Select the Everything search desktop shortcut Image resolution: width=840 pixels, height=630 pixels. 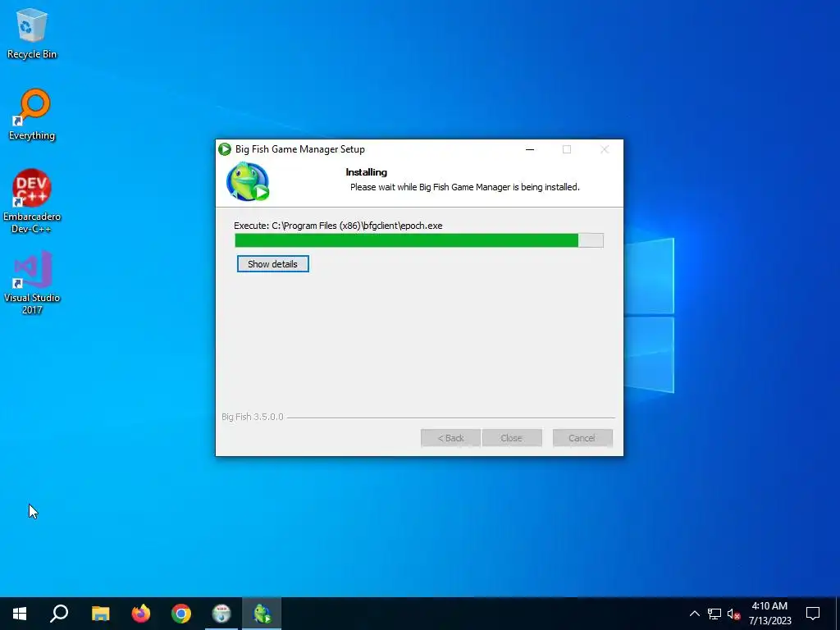32,115
